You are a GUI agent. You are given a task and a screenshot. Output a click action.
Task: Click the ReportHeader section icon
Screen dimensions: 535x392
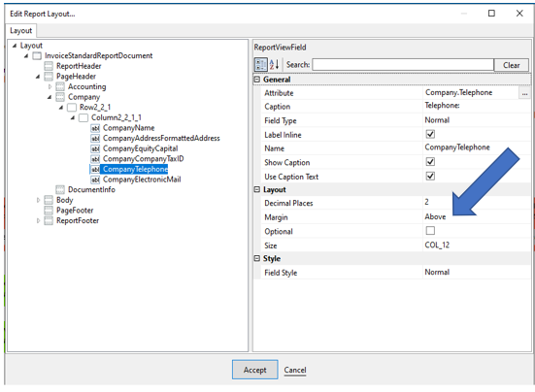[49, 66]
